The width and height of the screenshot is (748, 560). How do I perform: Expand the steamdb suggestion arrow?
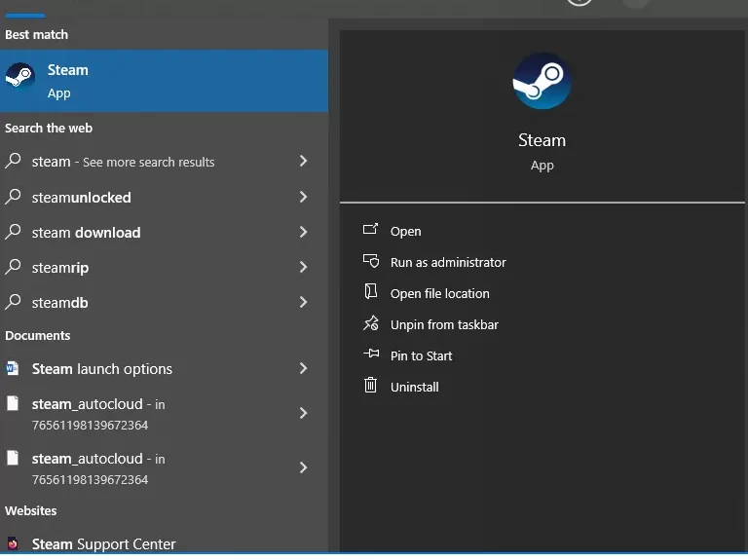(304, 302)
